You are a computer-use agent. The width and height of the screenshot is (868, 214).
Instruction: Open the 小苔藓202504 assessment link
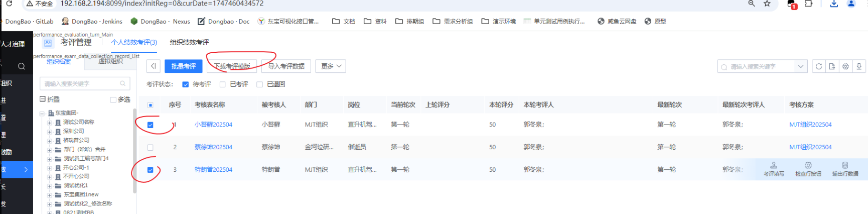213,125
